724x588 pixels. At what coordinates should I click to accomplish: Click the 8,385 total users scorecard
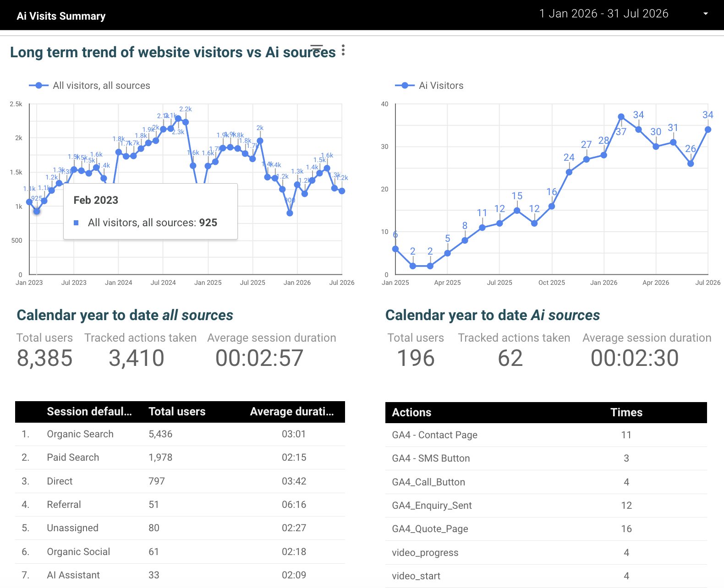click(x=44, y=351)
